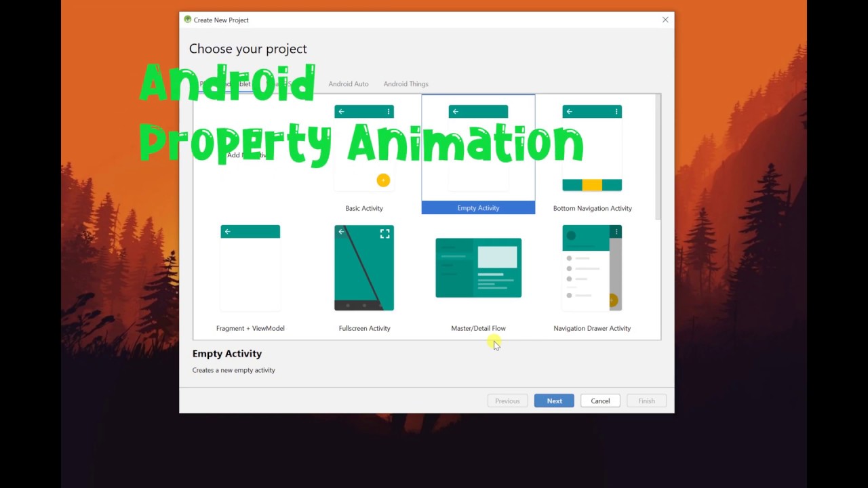
Task: Click the template list vertical scrollbar
Action: 657,157
